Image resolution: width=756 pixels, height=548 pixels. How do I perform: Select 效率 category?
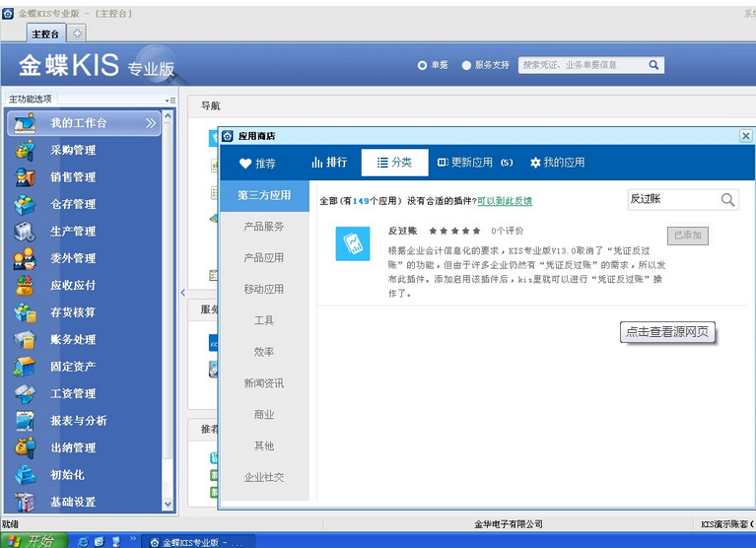[264, 352]
